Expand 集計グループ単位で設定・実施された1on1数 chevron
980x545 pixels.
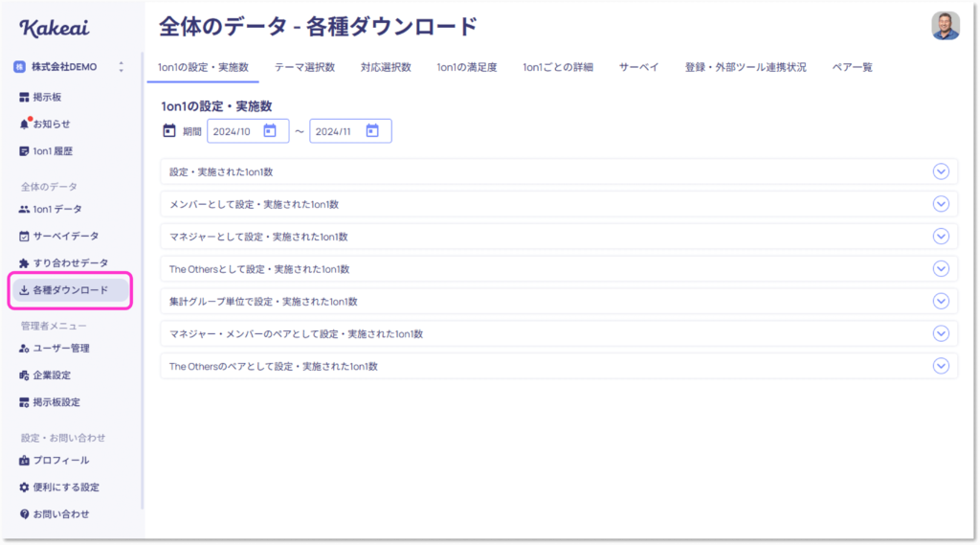coord(941,301)
